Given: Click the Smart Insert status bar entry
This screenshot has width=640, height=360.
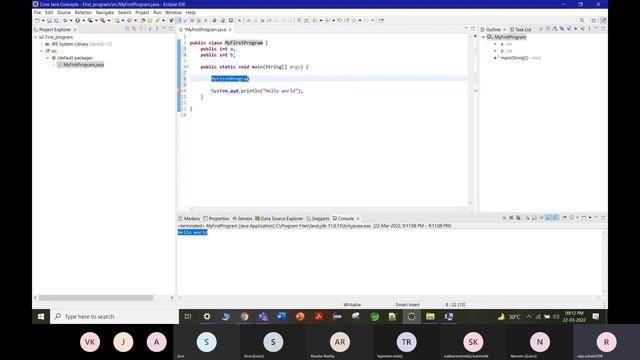Looking at the screenshot, I should click(x=407, y=304).
